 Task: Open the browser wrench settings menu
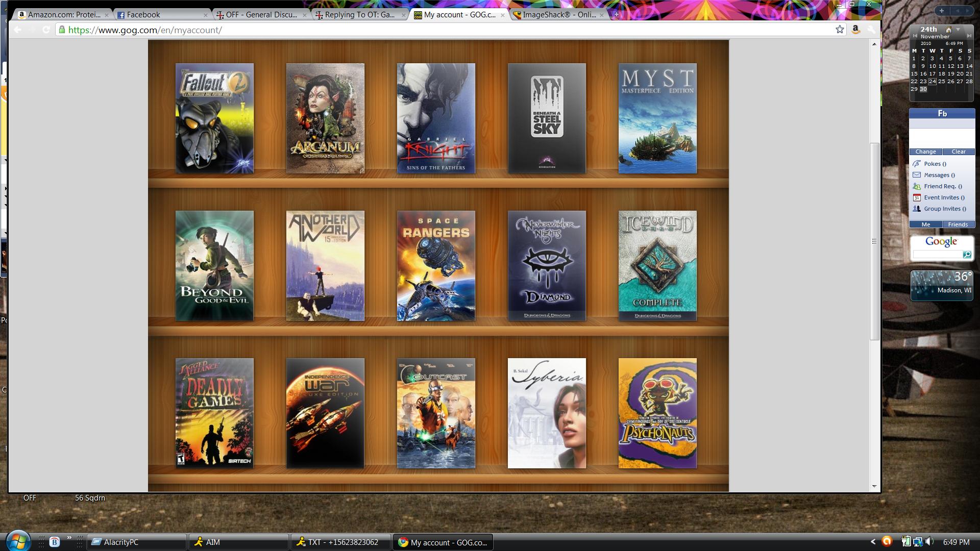871,30
